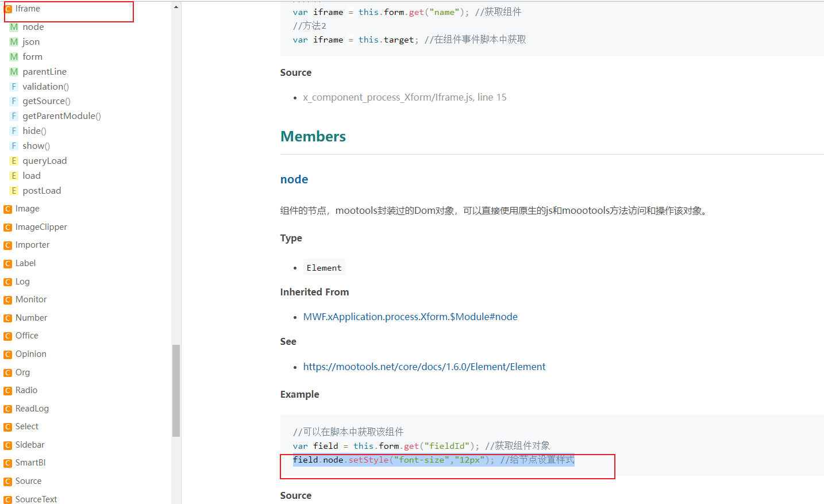Click the M icon beside json
824x504 pixels.
tap(14, 42)
